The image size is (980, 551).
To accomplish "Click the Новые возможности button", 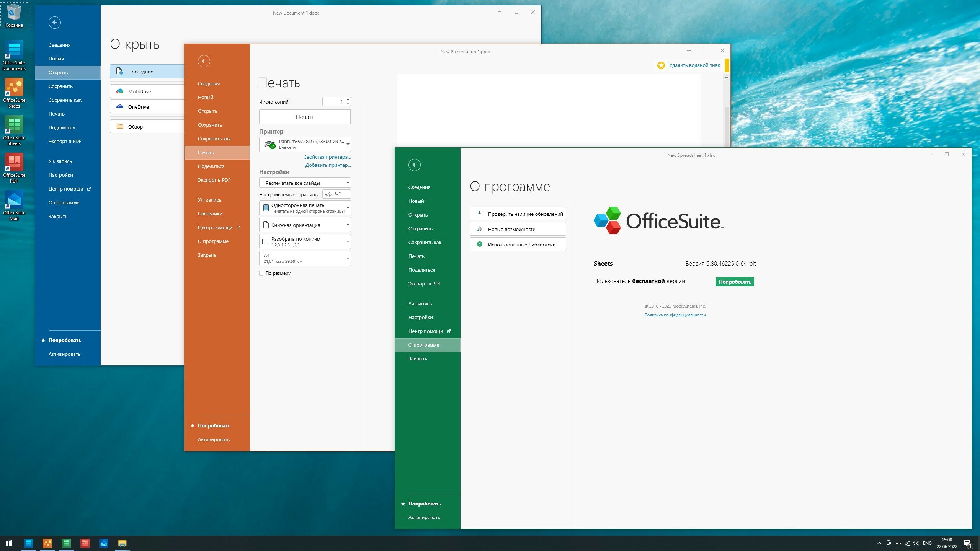I will point(518,229).
